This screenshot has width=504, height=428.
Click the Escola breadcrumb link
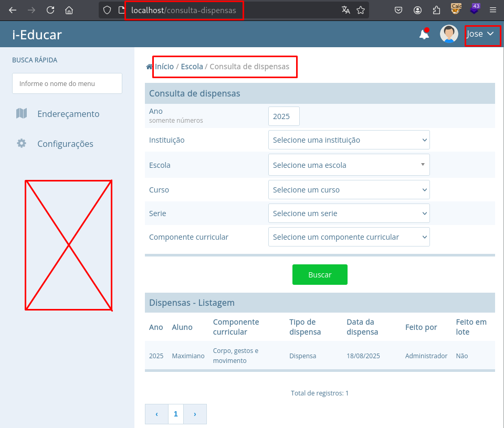point(192,67)
